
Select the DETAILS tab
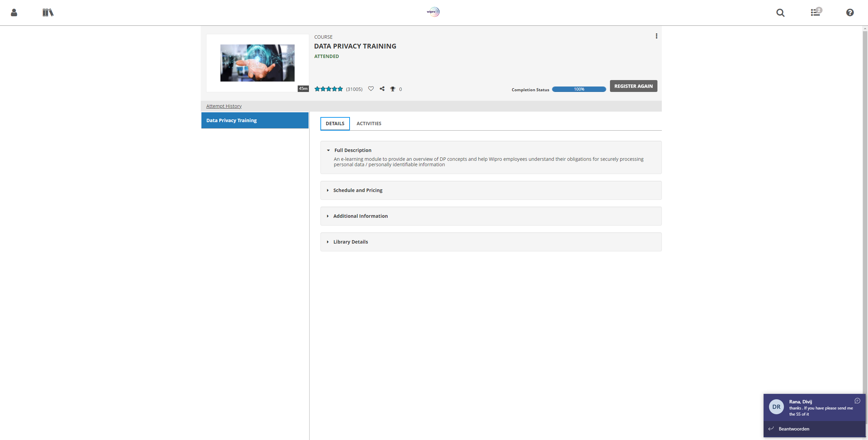tap(335, 123)
